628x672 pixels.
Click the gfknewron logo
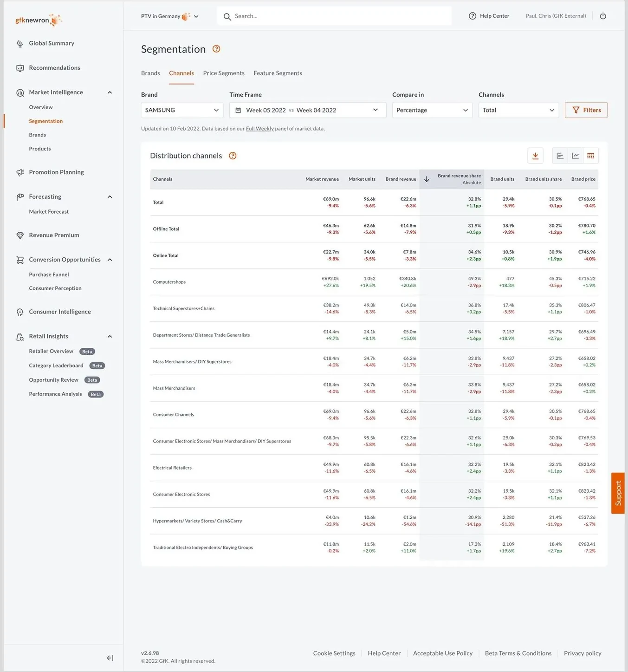(39, 20)
